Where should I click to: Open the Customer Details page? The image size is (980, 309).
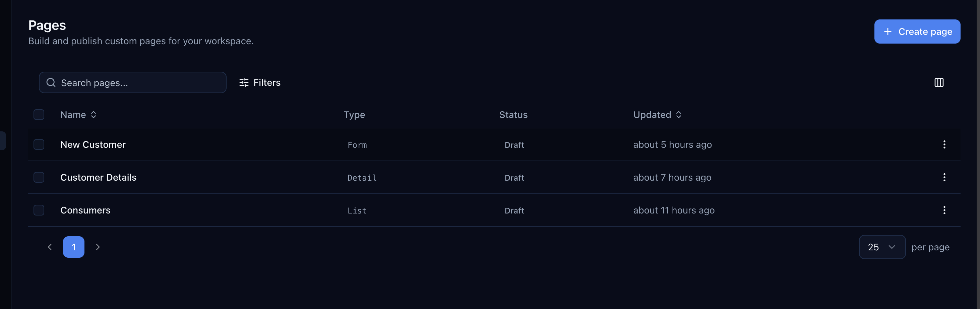98,177
